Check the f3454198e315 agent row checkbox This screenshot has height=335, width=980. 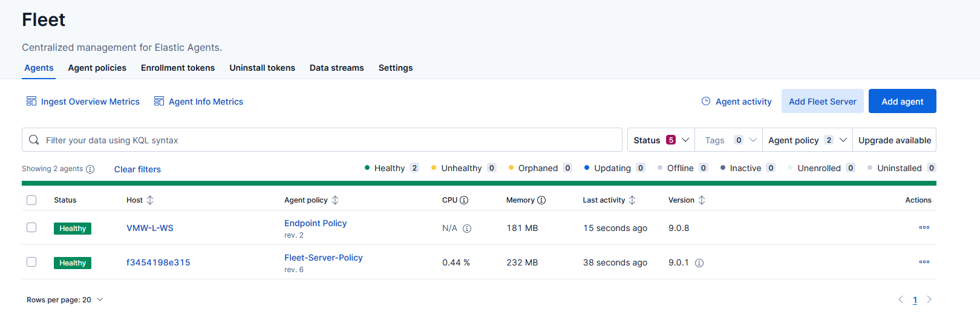click(x=31, y=262)
